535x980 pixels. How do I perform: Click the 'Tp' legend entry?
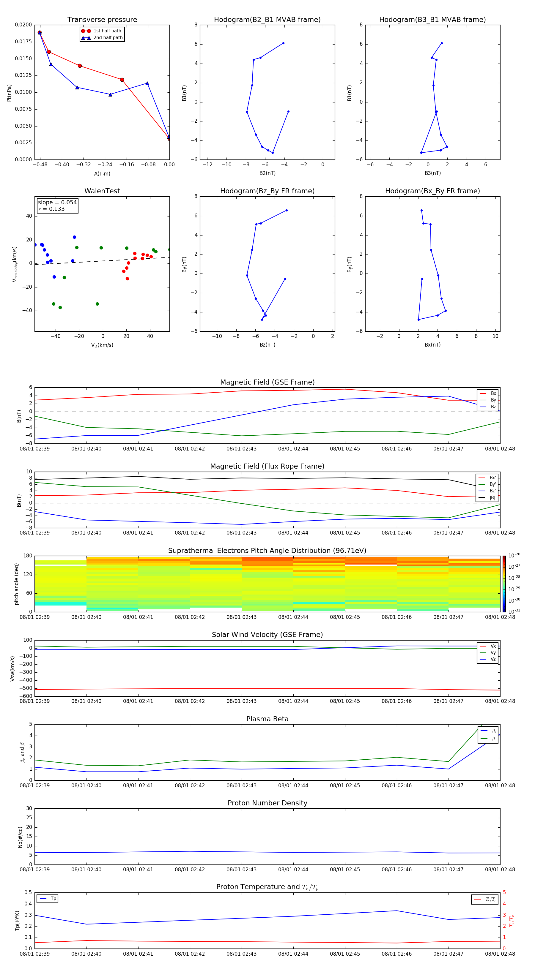click(48, 899)
